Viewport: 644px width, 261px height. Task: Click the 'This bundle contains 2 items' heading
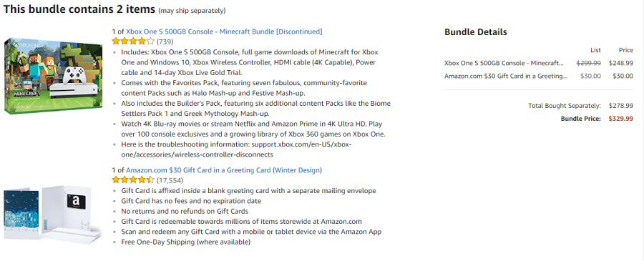tap(79, 9)
